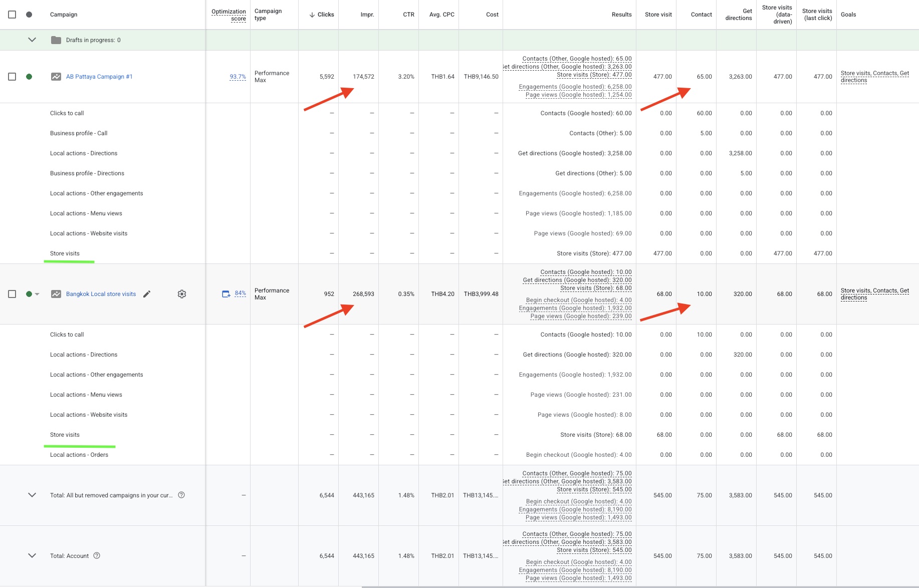919x588 pixels.
Task: Click the pencil edit icon for Bangkok campaign
Action: pos(147,294)
